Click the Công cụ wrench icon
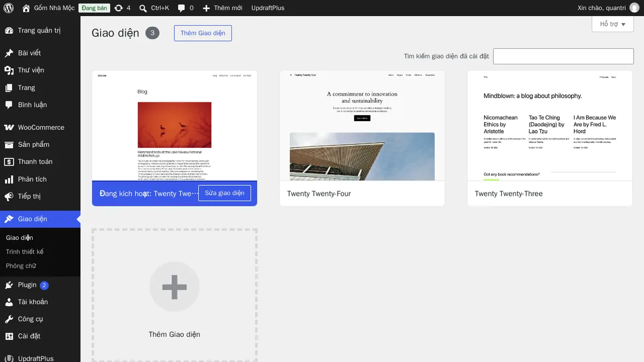This screenshot has width=644, height=362. coord(9,320)
